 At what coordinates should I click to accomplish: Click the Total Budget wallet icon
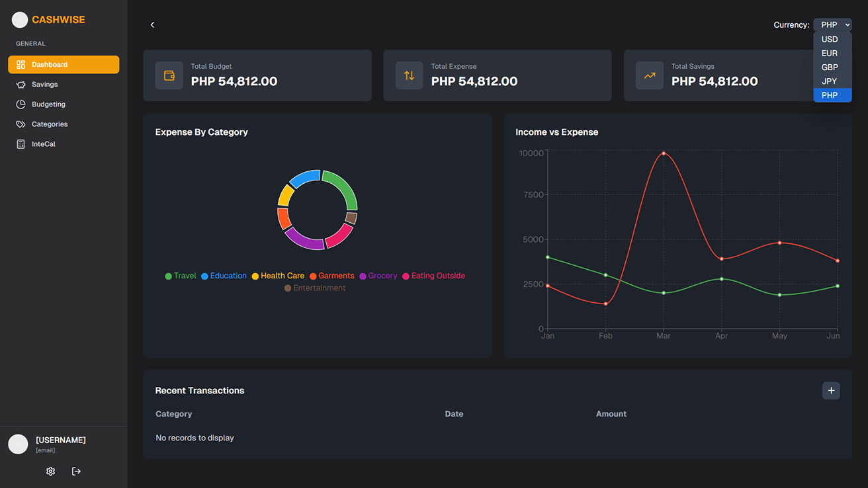(x=169, y=75)
